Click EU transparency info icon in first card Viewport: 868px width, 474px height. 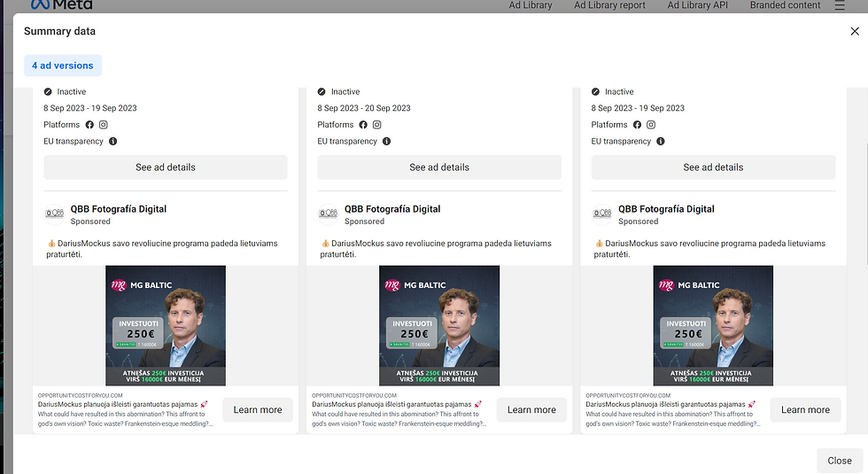click(x=113, y=141)
